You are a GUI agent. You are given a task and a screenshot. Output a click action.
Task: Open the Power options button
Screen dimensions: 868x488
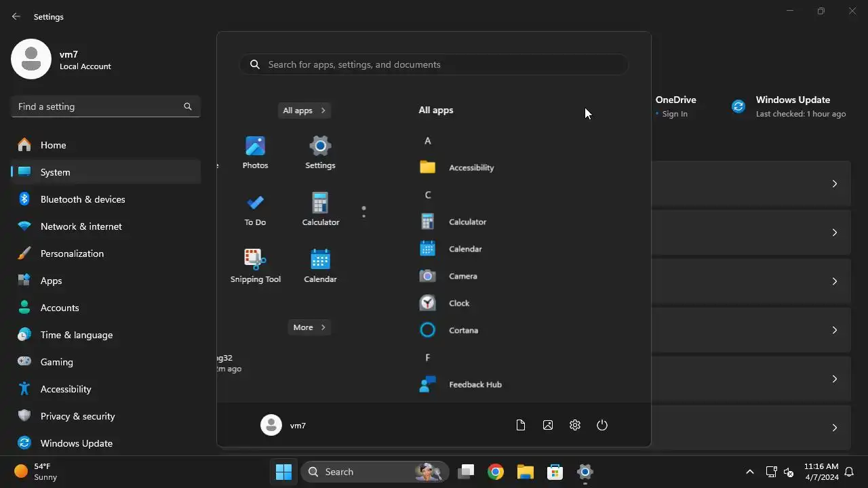602,425
